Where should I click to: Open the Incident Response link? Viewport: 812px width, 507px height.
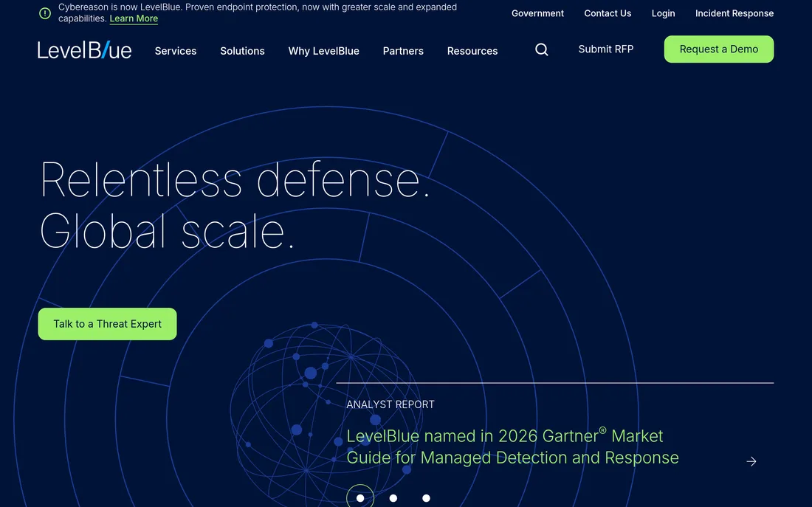(x=734, y=13)
